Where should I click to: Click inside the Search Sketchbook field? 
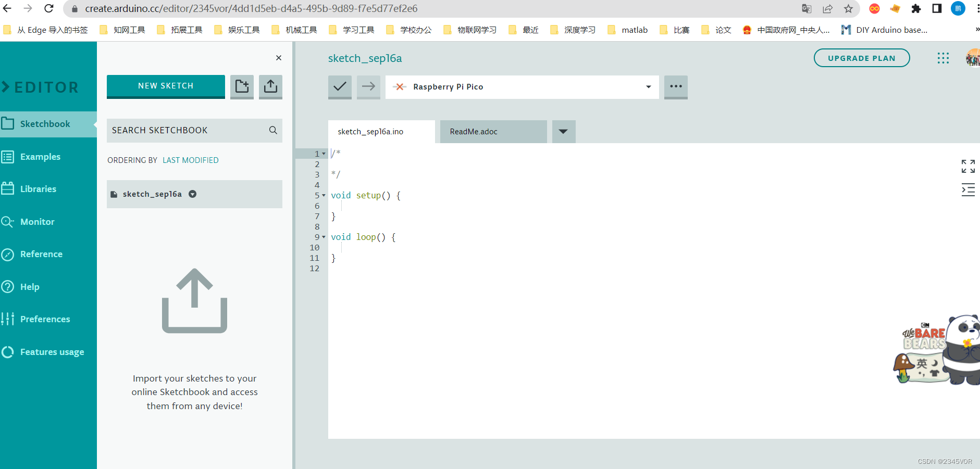pos(188,130)
